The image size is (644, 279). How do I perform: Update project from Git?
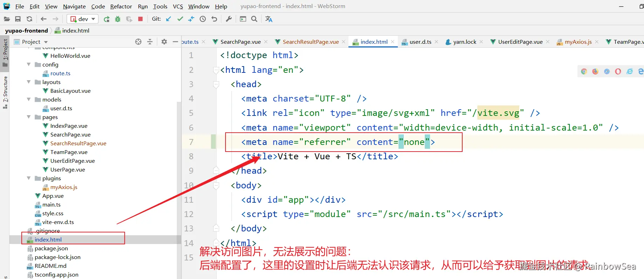pyautogui.click(x=168, y=19)
